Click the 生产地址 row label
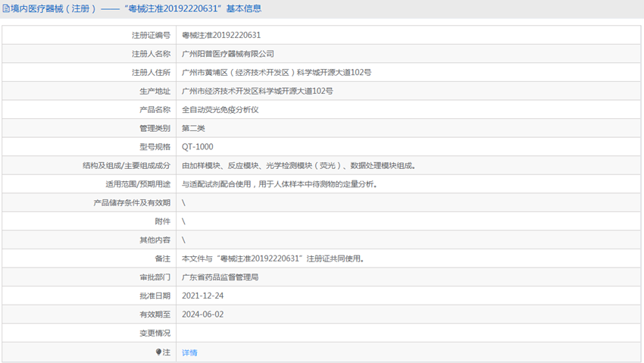 [155, 91]
